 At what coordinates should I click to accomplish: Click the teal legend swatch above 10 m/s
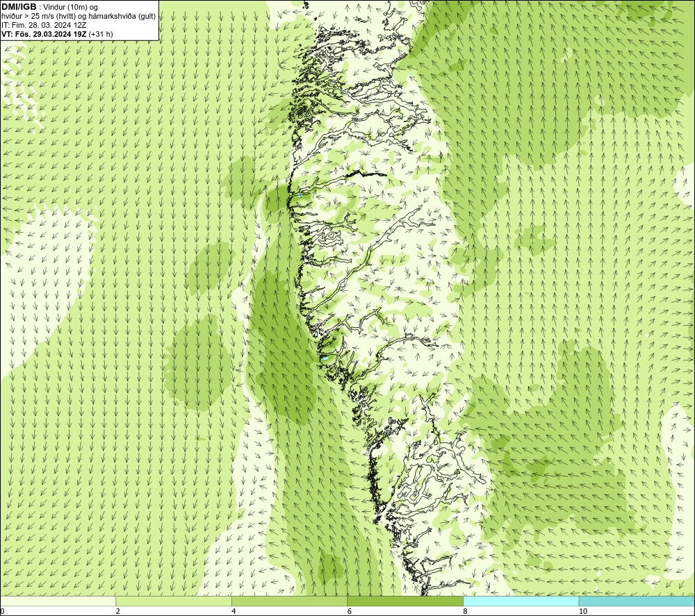coord(637,601)
